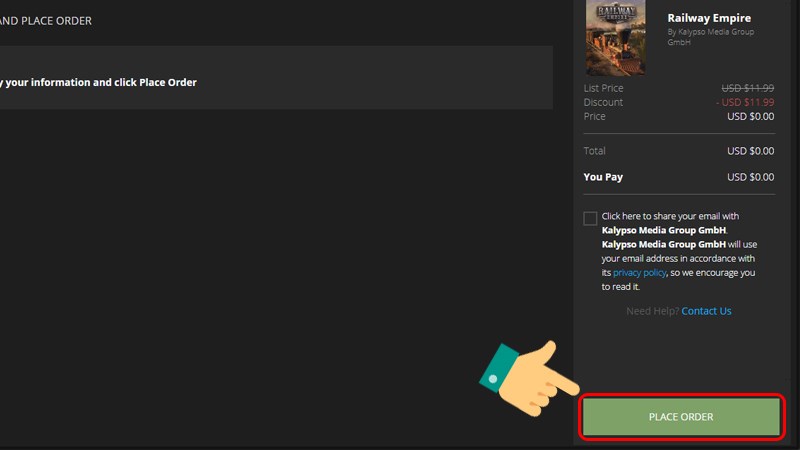The width and height of the screenshot is (800, 450).
Task: Click the pointing hand graphic
Action: [530, 378]
